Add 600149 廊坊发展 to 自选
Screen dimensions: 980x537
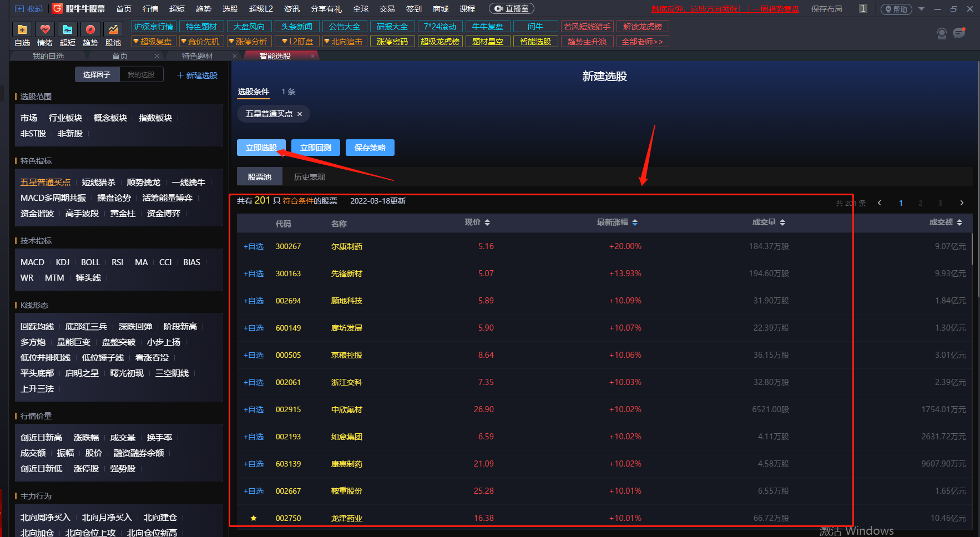[x=254, y=328]
